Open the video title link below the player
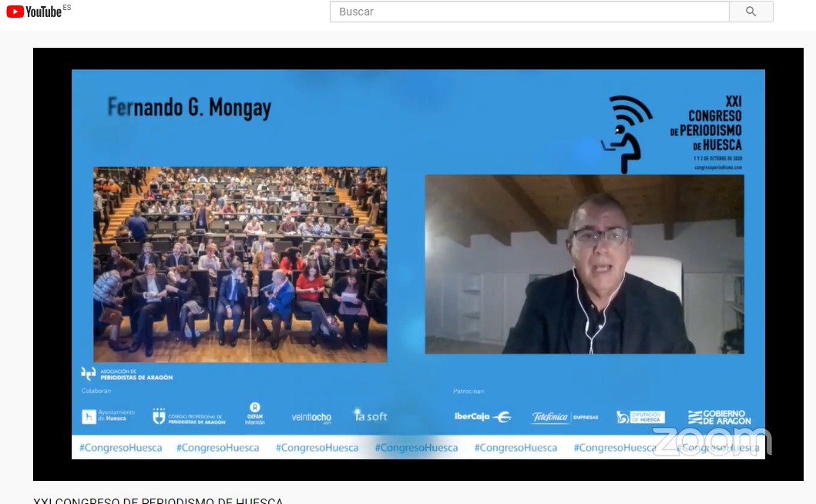Image resolution: width=816 pixels, height=504 pixels. [x=158, y=501]
